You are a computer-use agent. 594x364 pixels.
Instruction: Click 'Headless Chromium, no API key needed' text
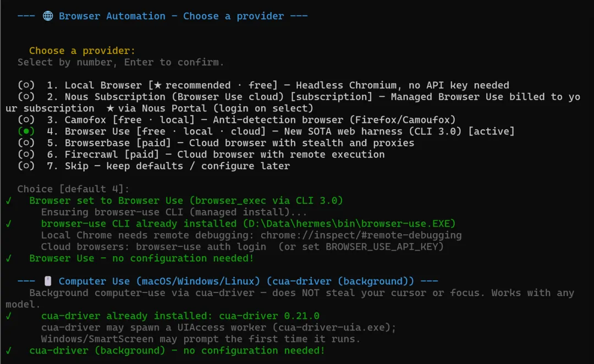click(403, 85)
